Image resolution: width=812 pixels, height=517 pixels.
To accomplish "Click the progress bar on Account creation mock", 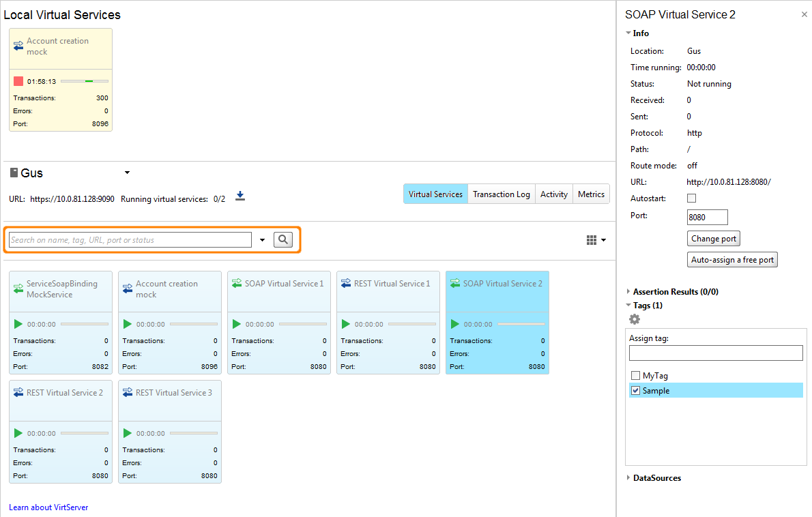I will click(x=85, y=80).
